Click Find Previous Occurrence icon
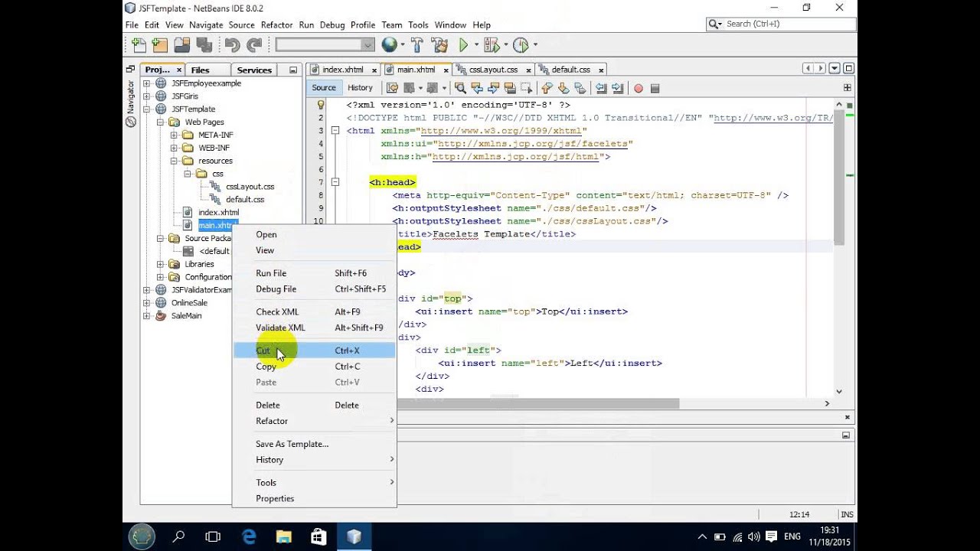 (x=477, y=88)
